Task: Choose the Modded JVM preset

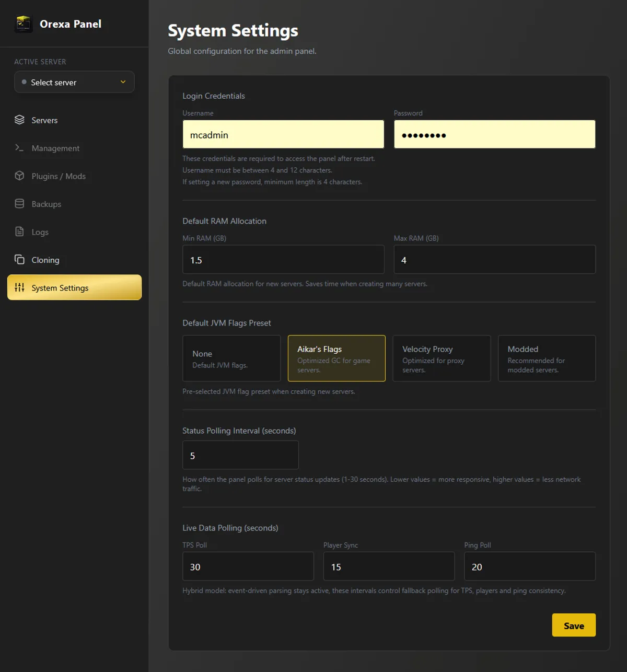Action: [x=547, y=358]
